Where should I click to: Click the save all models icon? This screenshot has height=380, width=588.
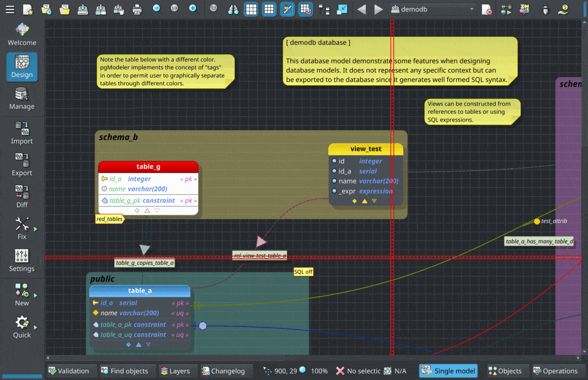[119, 9]
